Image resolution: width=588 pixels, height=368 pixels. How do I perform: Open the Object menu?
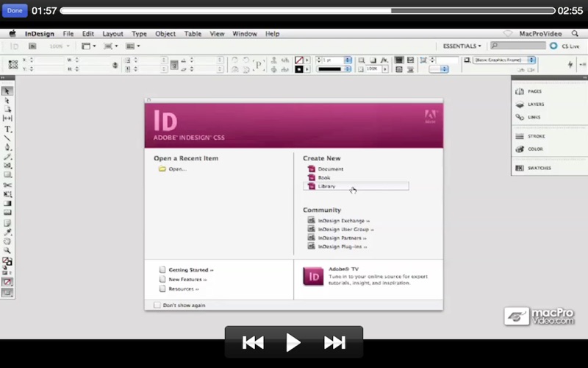[165, 34]
